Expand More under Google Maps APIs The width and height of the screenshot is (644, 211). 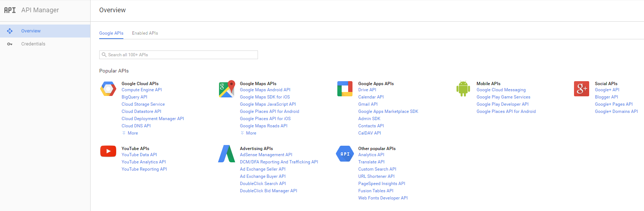[249, 133]
